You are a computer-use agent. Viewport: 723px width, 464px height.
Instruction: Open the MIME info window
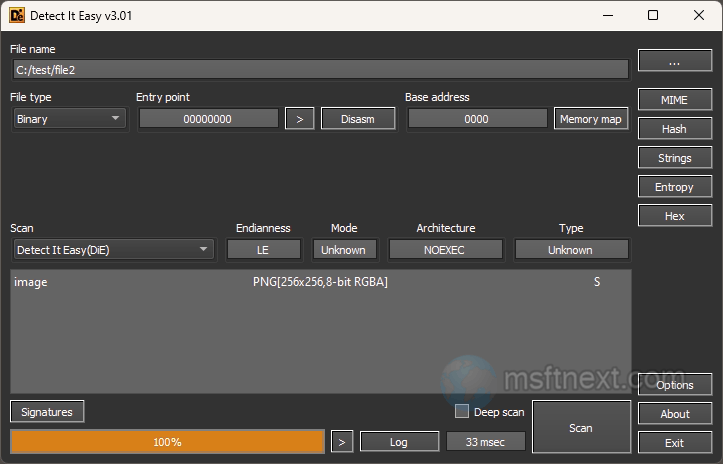(675, 100)
